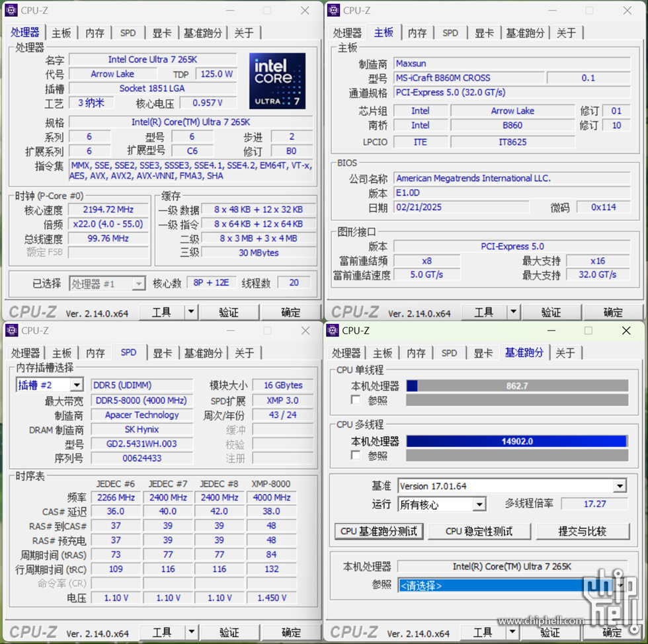This screenshot has height=644, width=648.
Task: Click 确定 in the SPD window
Action: [292, 632]
